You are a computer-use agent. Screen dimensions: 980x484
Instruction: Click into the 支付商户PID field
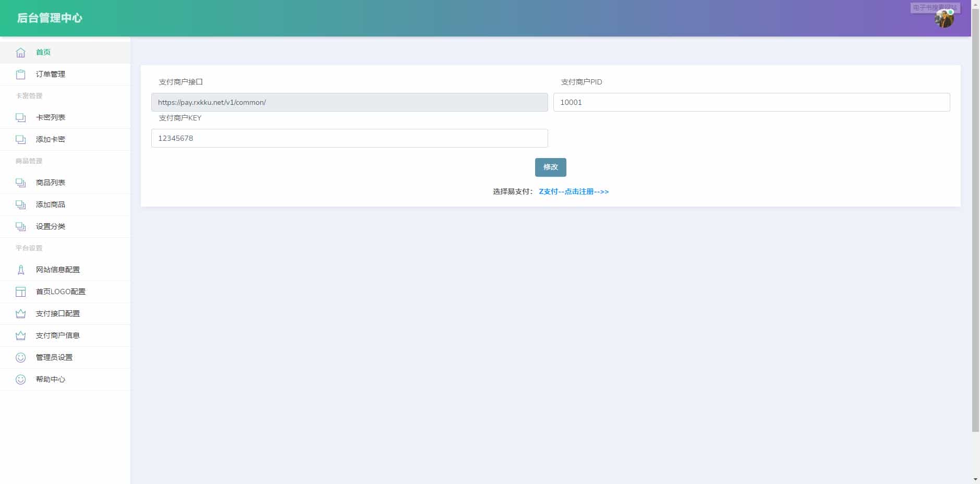click(x=752, y=102)
